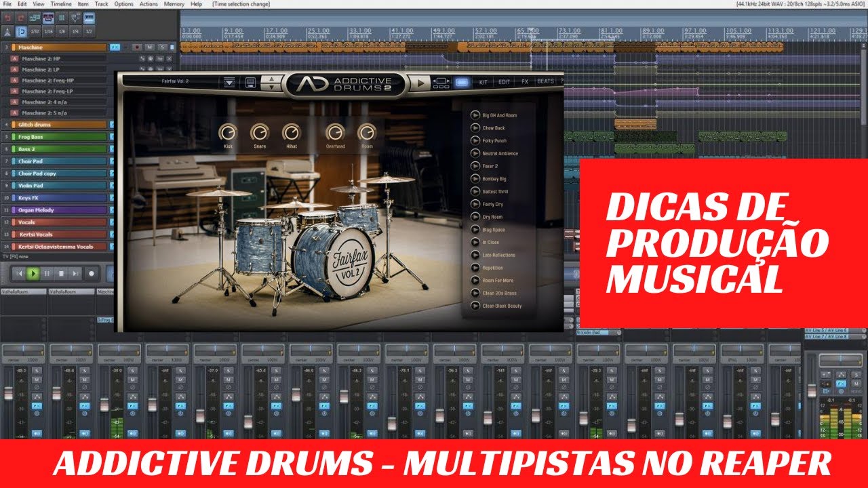Open the Options menu
Screen dimensions: 868x488
(124, 4)
